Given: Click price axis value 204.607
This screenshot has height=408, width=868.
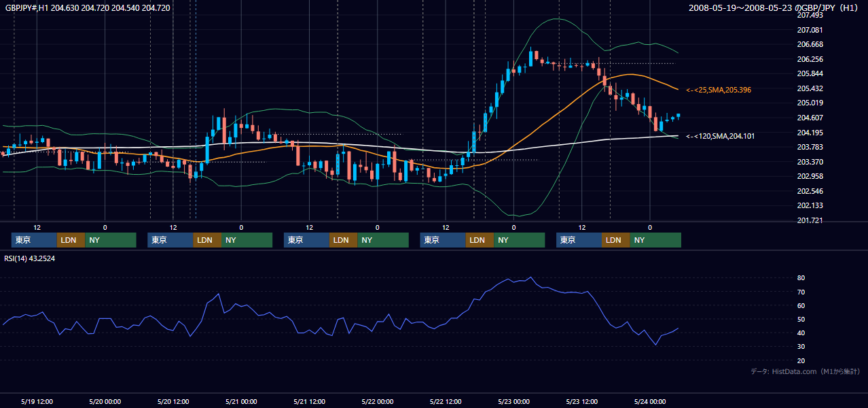Looking at the screenshot, I should (810, 118).
